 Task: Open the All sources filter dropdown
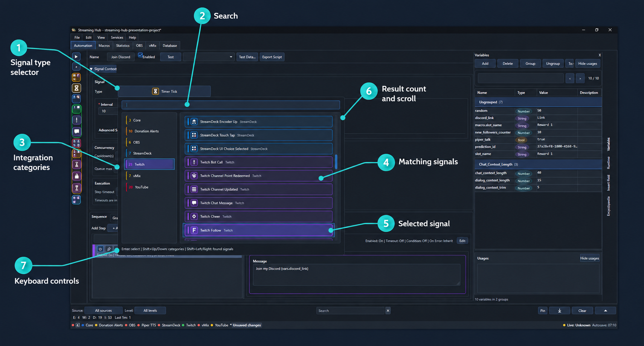point(104,311)
